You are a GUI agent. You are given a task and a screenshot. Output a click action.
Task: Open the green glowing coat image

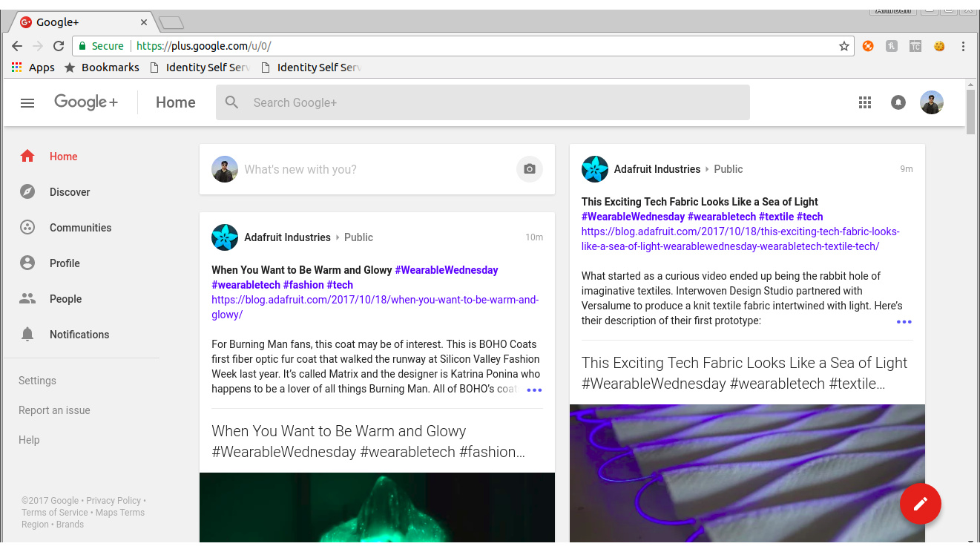377,507
